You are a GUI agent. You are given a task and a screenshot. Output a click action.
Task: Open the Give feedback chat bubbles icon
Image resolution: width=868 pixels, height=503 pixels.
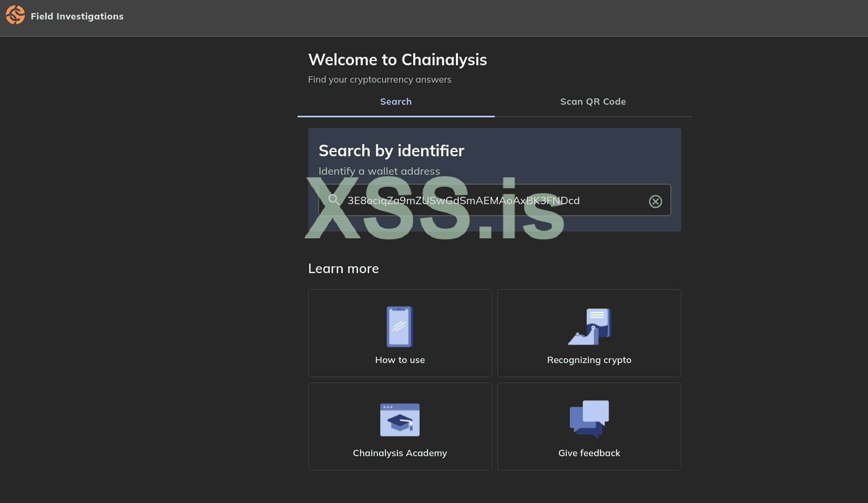(589, 419)
